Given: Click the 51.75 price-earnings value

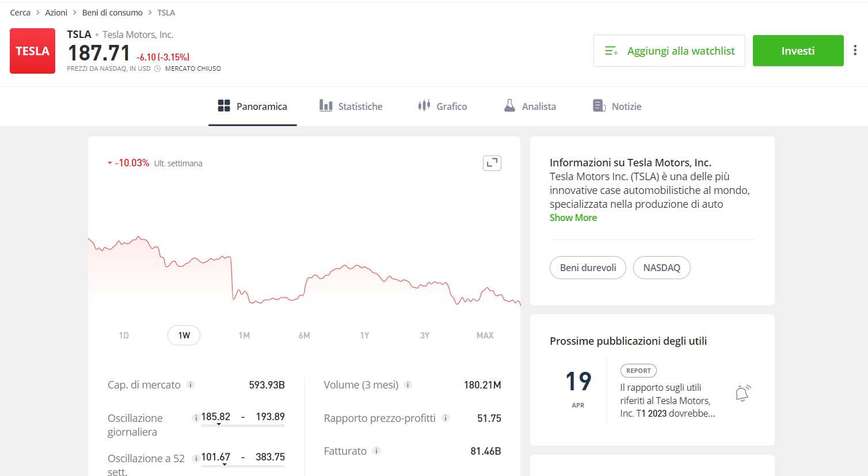Looking at the screenshot, I should pos(489,418).
